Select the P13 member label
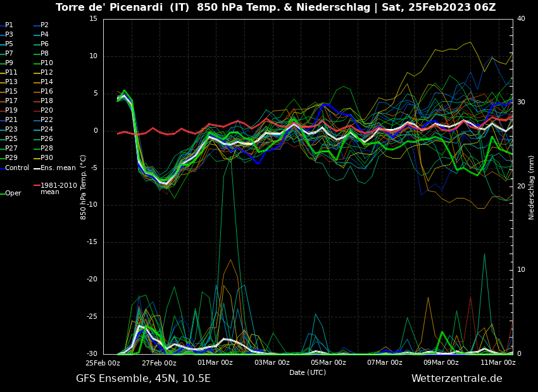 (x=11, y=82)
